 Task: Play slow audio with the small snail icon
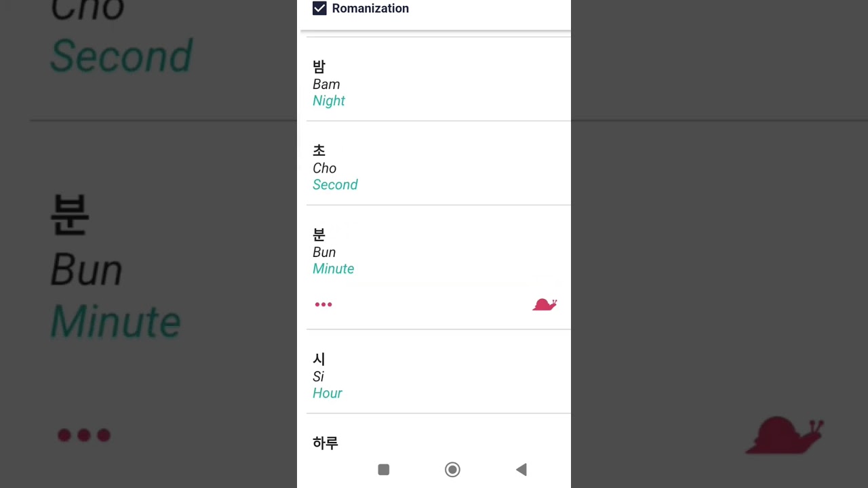(545, 304)
